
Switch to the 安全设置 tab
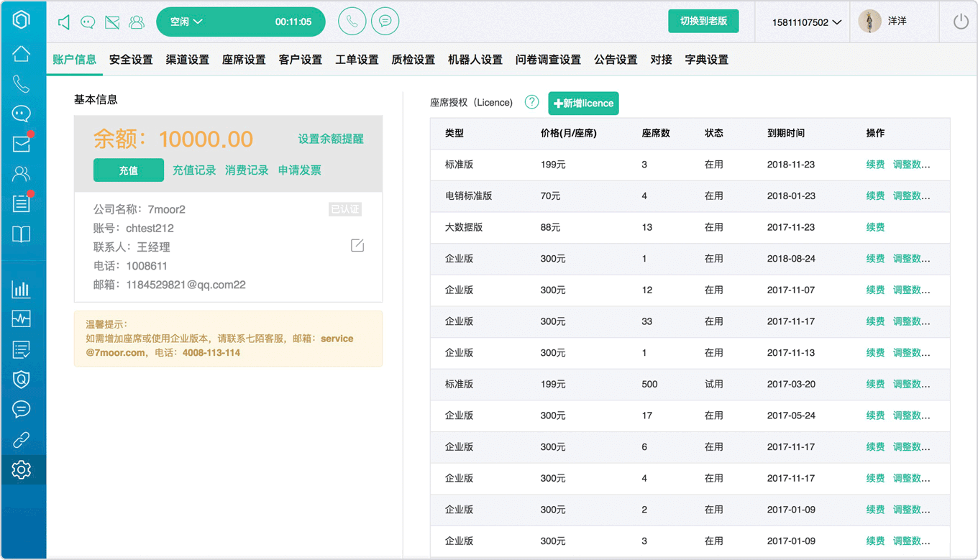coord(131,60)
